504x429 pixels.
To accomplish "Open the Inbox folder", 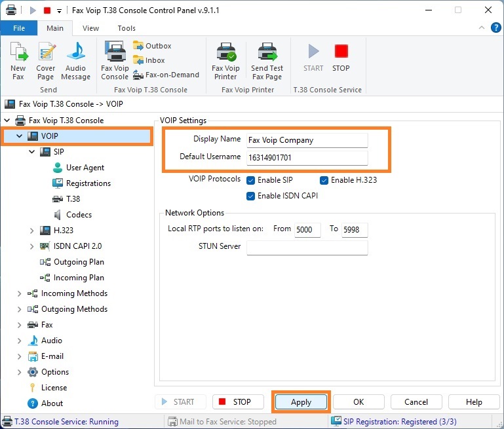I will click(x=149, y=60).
